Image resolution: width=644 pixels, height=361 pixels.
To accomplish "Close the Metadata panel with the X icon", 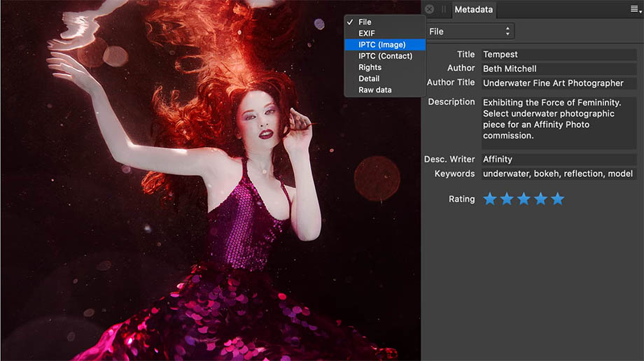I will [x=429, y=9].
